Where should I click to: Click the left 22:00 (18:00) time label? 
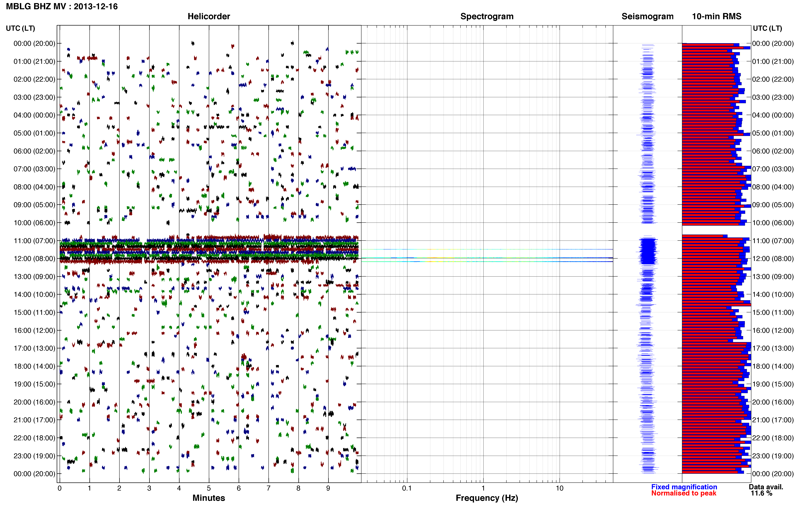(x=34, y=438)
